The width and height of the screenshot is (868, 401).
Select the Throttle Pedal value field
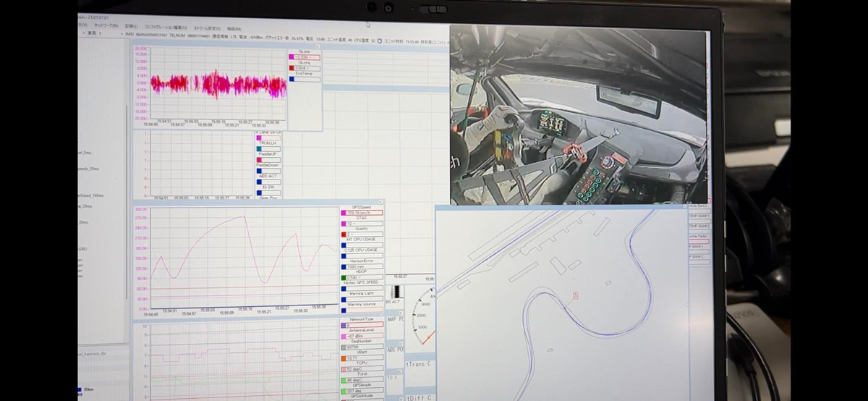[x=699, y=241]
